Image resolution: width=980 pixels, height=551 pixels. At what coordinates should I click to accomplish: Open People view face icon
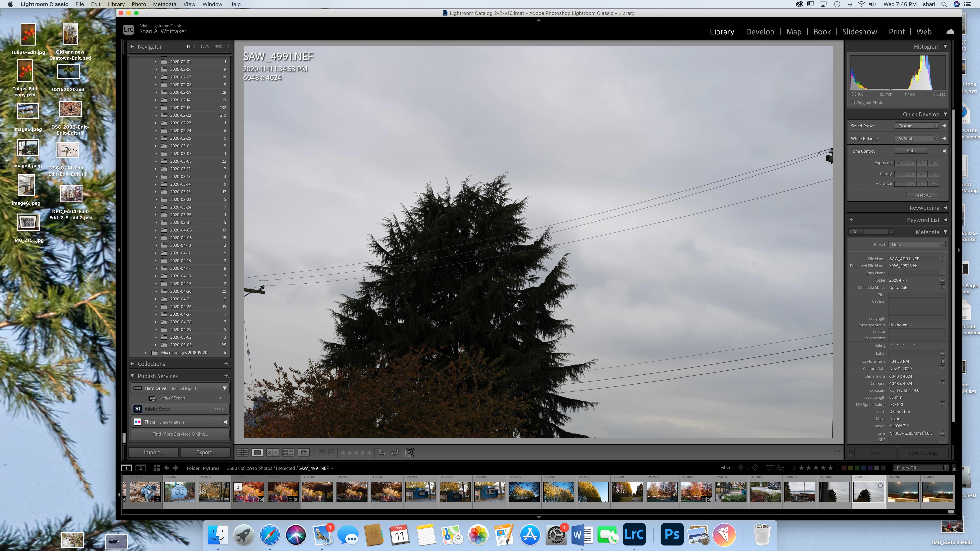pos(304,452)
